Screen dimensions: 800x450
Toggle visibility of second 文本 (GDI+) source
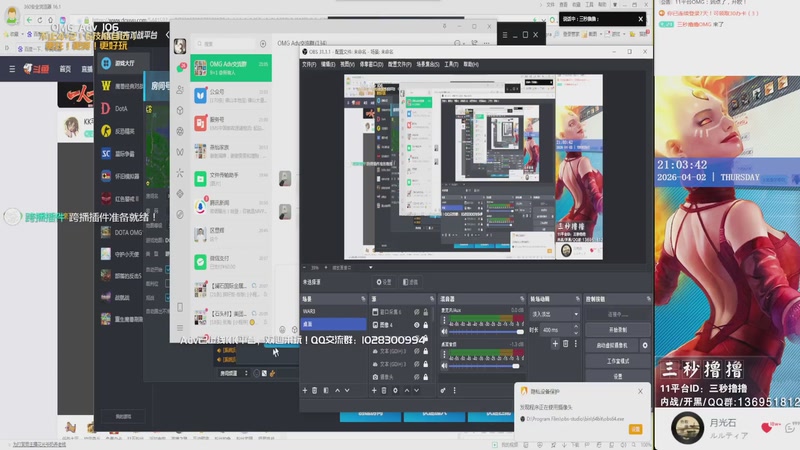point(416,364)
